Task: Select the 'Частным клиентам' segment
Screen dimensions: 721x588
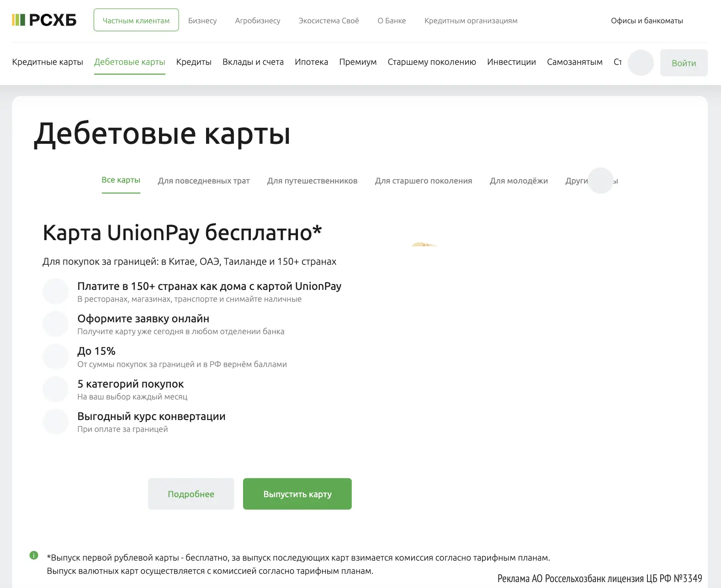Action: point(136,20)
